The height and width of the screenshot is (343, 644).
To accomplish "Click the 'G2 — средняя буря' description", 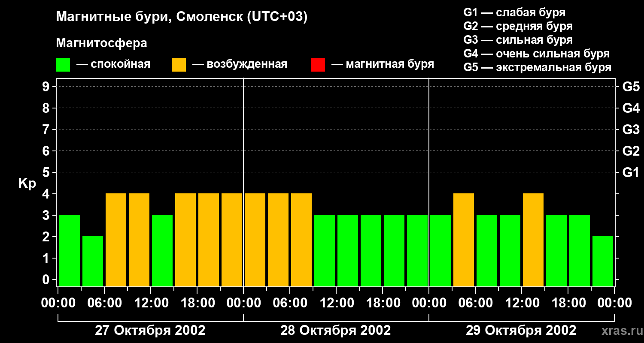I will coord(518,26).
